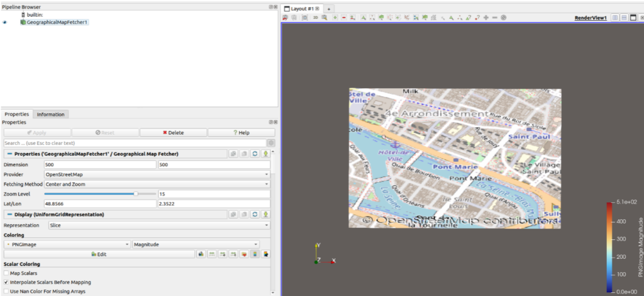Click the Edit color map button

coord(99,254)
